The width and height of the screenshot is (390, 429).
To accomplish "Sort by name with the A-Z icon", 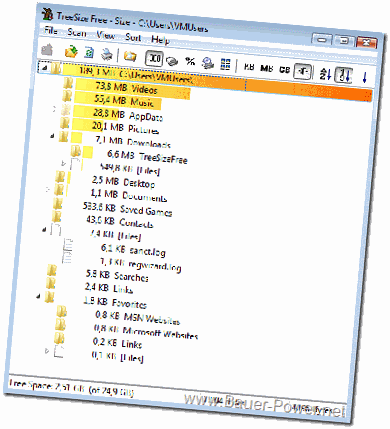I will click(325, 74).
